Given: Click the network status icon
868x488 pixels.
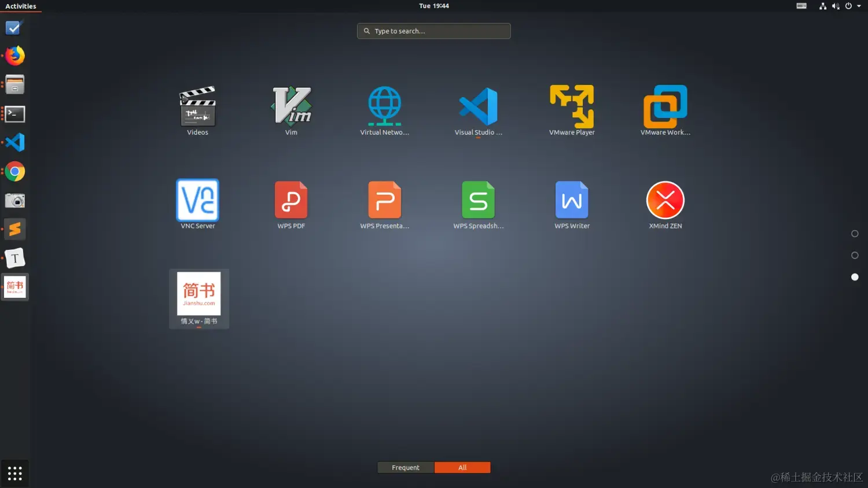Looking at the screenshot, I should click(823, 6).
